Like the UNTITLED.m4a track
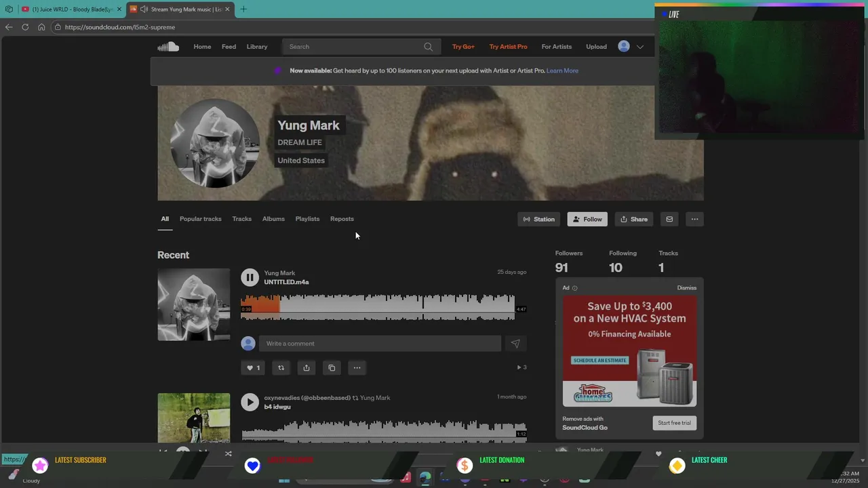This screenshot has height=488, width=868. [x=252, y=368]
